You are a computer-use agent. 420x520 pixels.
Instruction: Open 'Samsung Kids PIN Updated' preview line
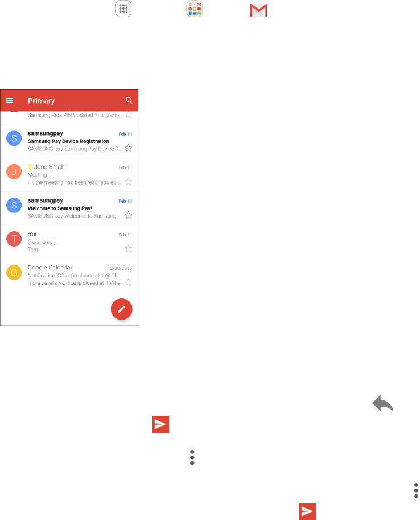pyautogui.click(x=76, y=115)
